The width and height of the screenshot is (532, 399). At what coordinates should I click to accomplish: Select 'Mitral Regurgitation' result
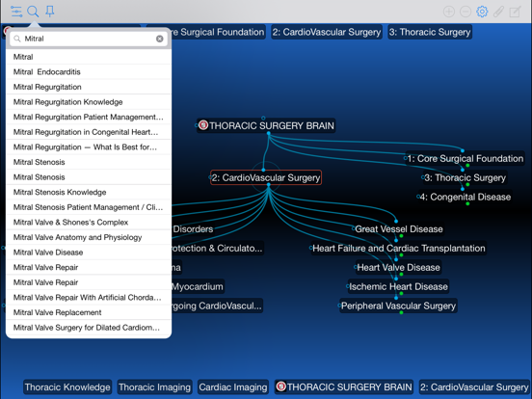pyautogui.click(x=89, y=87)
